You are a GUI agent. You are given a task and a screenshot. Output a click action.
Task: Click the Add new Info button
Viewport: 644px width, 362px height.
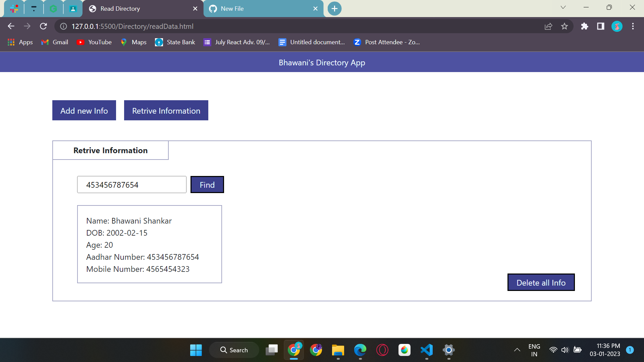click(84, 110)
